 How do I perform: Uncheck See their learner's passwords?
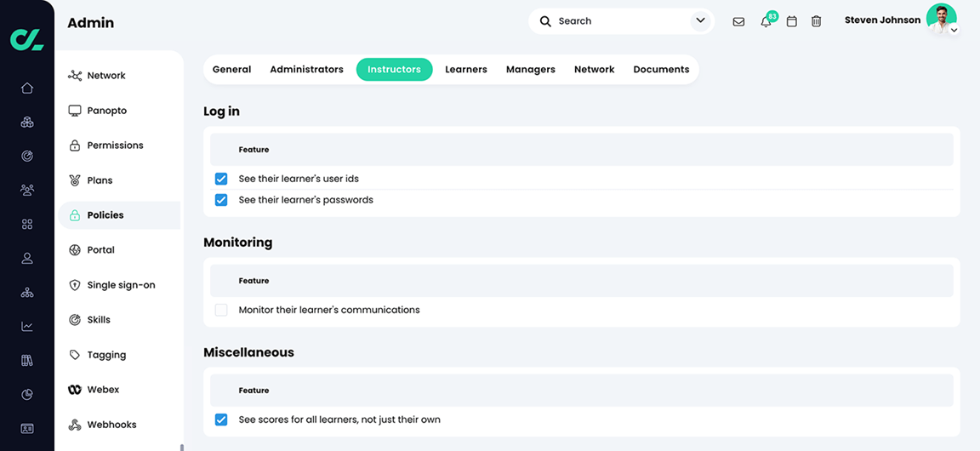pyautogui.click(x=221, y=200)
